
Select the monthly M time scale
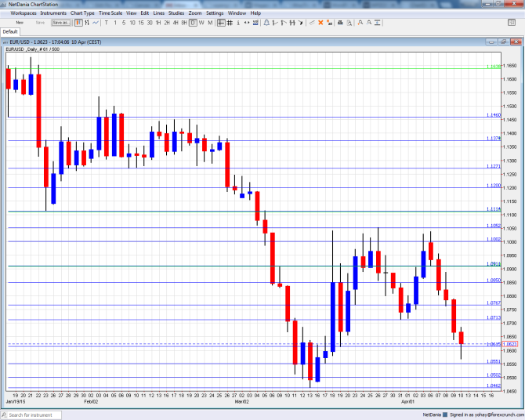pos(210,23)
